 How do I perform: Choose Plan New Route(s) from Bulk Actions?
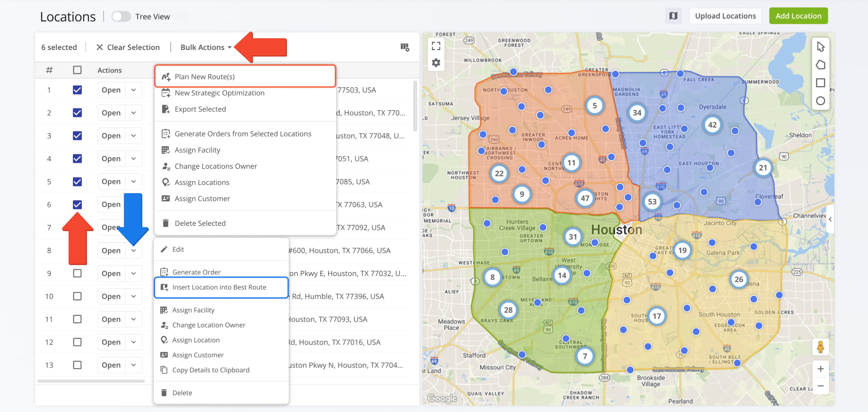[245, 76]
